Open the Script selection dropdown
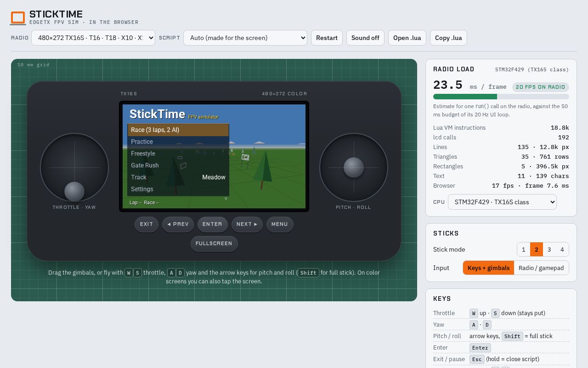This screenshot has width=588, height=368. 245,38
